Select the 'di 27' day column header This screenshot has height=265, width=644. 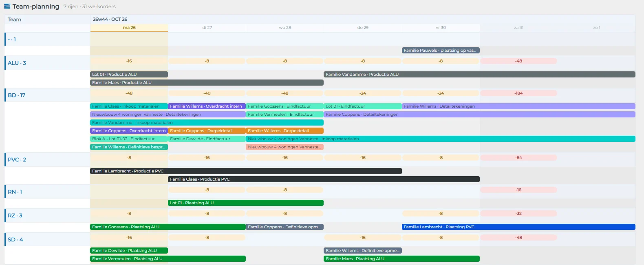(x=207, y=28)
